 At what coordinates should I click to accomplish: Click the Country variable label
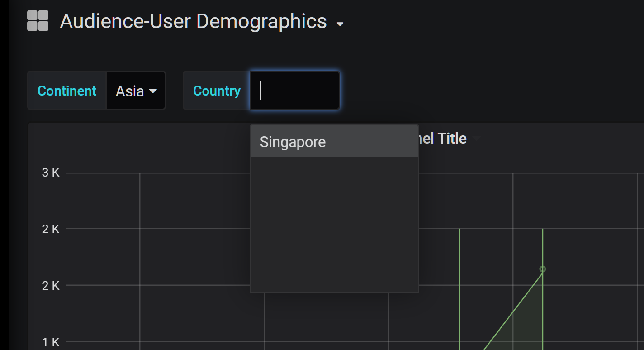(x=217, y=91)
